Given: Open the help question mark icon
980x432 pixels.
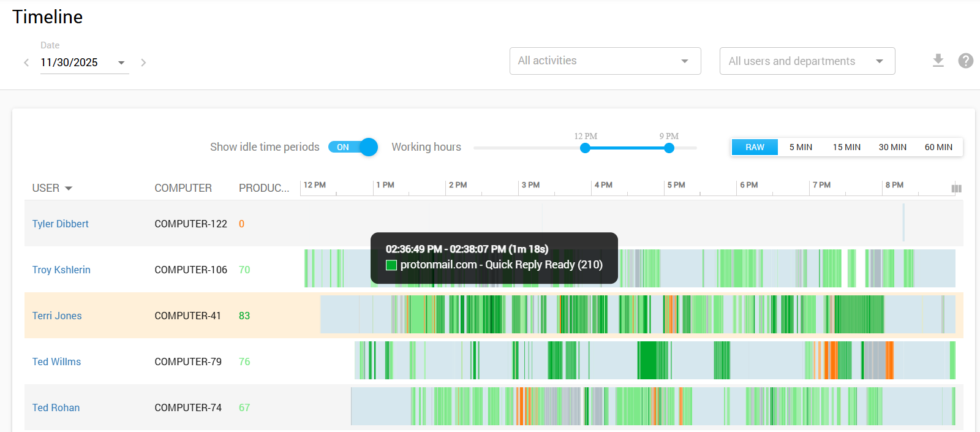Looking at the screenshot, I should tap(965, 61).
